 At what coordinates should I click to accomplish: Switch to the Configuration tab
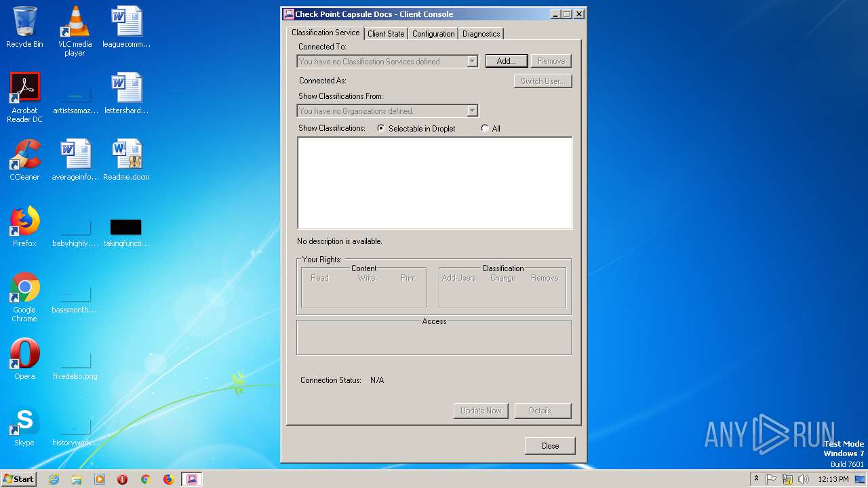click(433, 34)
